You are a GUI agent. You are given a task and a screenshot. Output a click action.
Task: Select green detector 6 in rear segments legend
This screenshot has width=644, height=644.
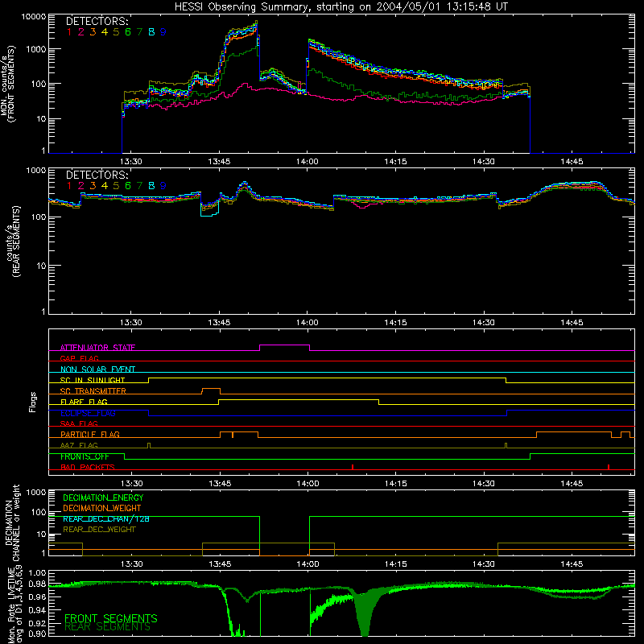pyautogui.click(x=128, y=186)
